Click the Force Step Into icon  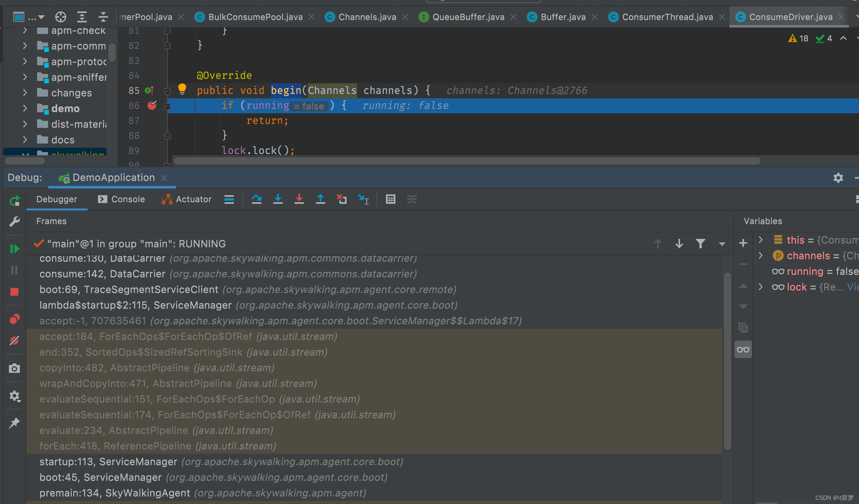(299, 199)
